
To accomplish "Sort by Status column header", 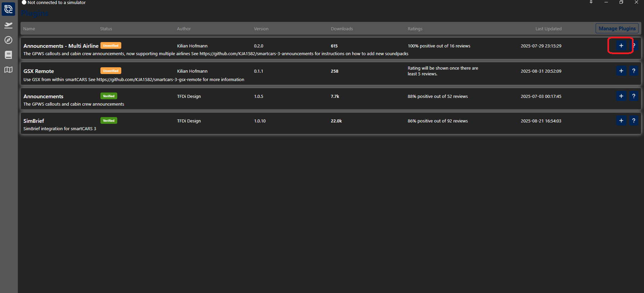I will 106,29.
